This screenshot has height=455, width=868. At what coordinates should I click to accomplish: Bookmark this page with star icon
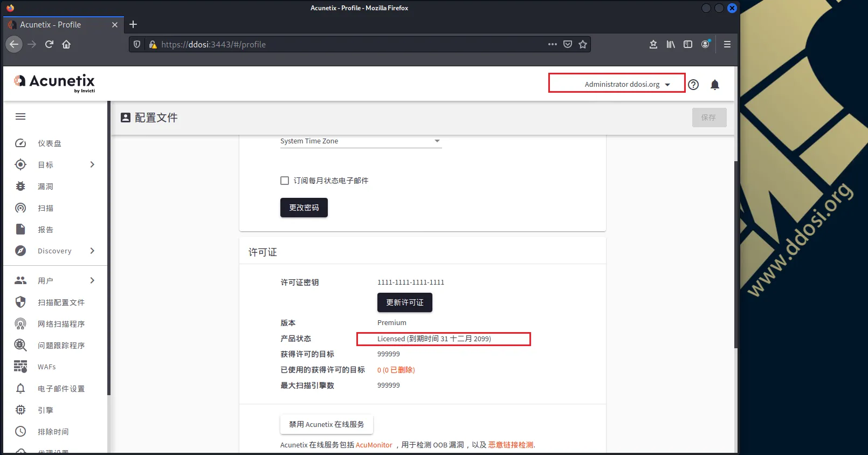click(583, 44)
